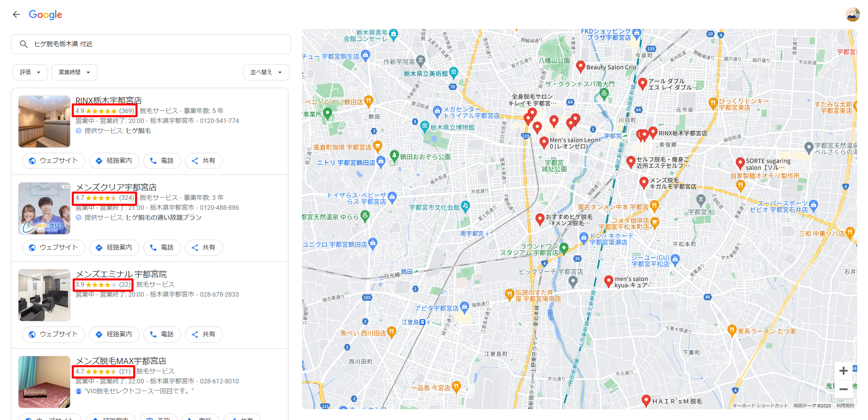Click the 宇都宮天然温泉 ベルさくらの湯 marker
868x420 pixels.
(x=809, y=147)
